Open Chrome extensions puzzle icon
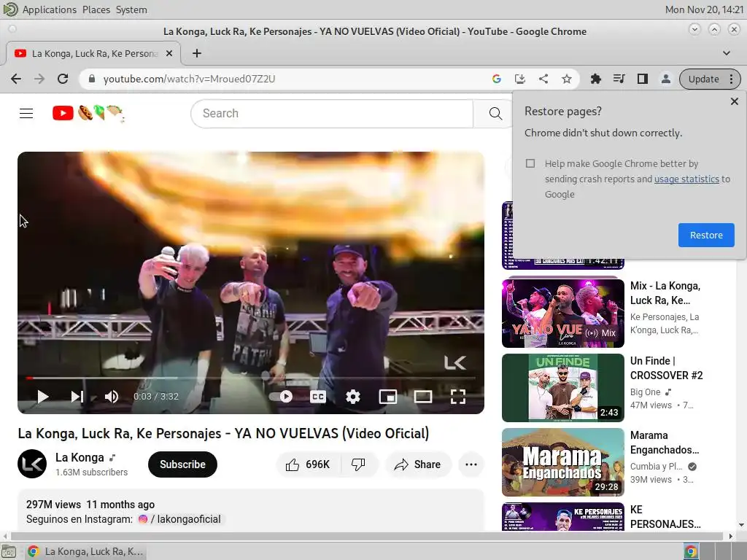The image size is (747, 560). (595, 79)
